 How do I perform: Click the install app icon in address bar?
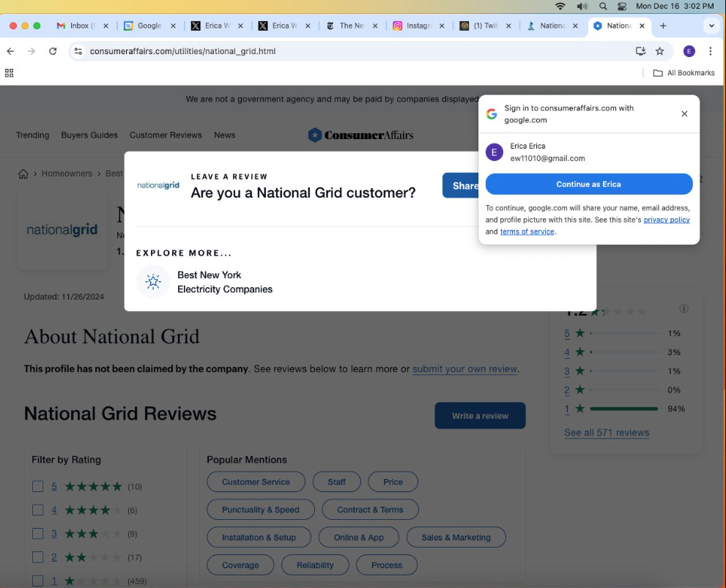tap(640, 51)
